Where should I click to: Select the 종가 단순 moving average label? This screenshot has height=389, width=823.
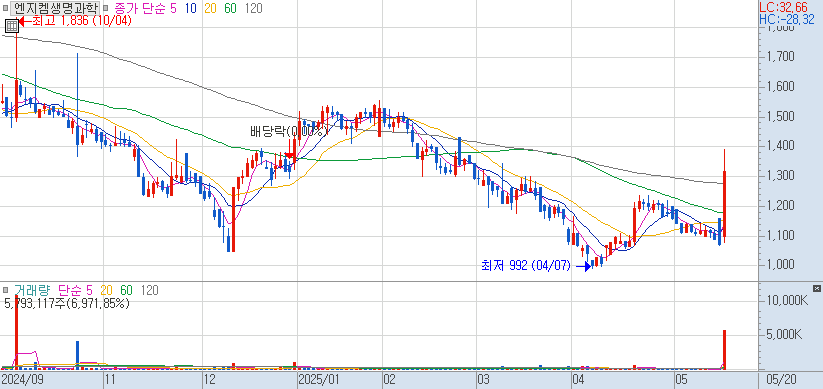point(141,8)
